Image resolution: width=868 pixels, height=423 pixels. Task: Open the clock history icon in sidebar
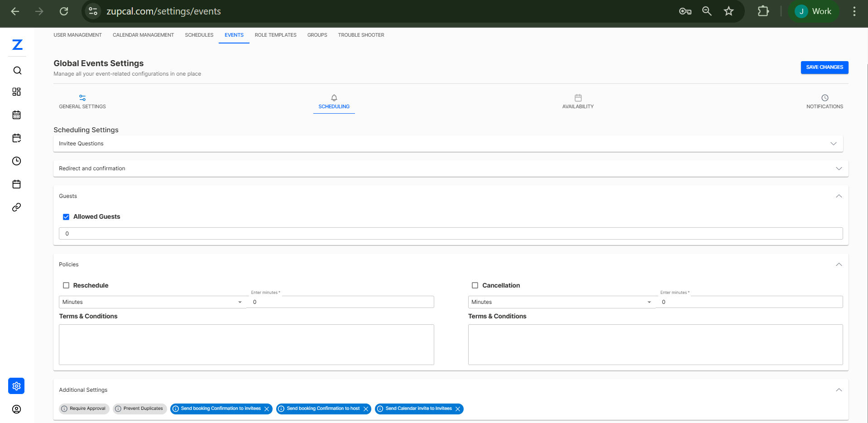pyautogui.click(x=17, y=161)
